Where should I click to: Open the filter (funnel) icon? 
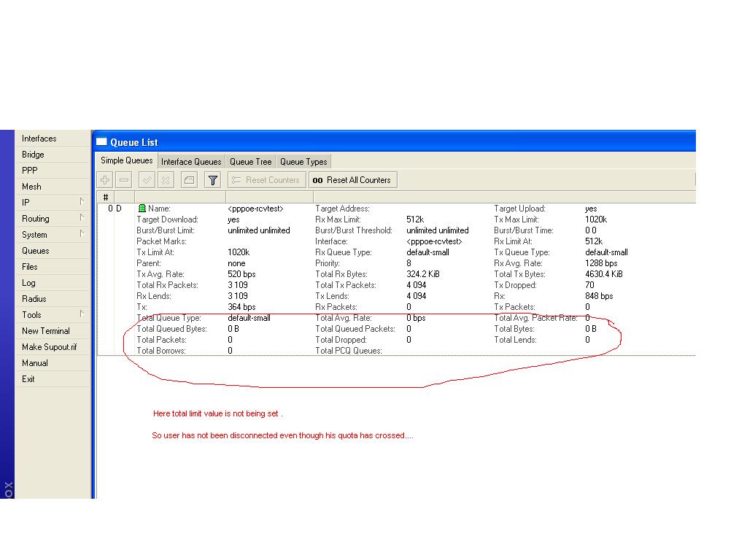[x=212, y=180]
